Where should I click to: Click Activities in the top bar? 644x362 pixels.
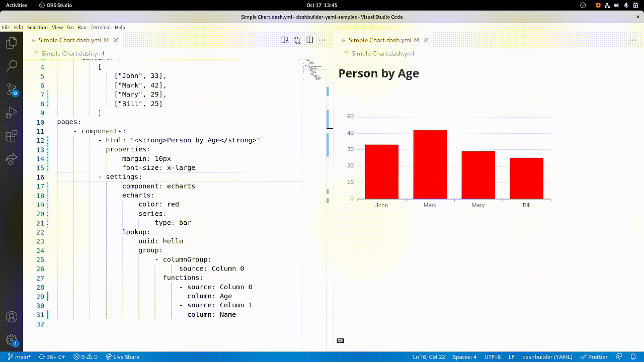pos(17,5)
